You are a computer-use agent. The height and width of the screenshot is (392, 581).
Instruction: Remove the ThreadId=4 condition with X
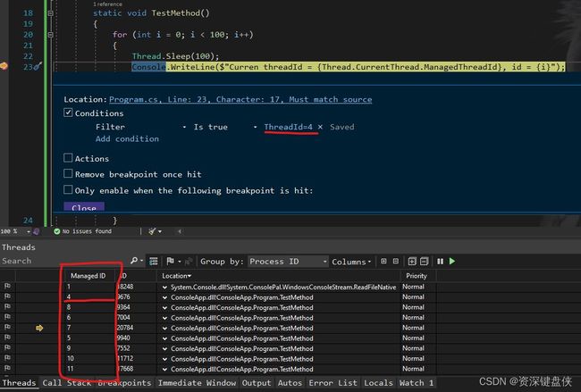click(x=320, y=128)
